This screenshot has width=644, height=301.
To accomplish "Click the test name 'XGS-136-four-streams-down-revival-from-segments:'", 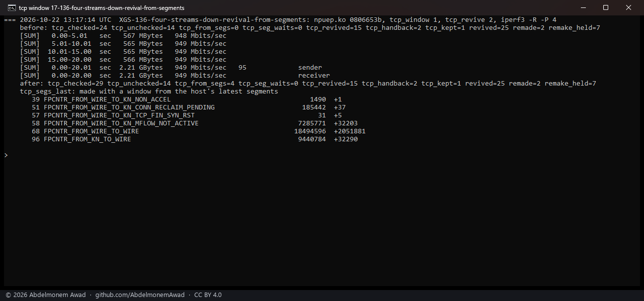I will click(x=215, y=20).
